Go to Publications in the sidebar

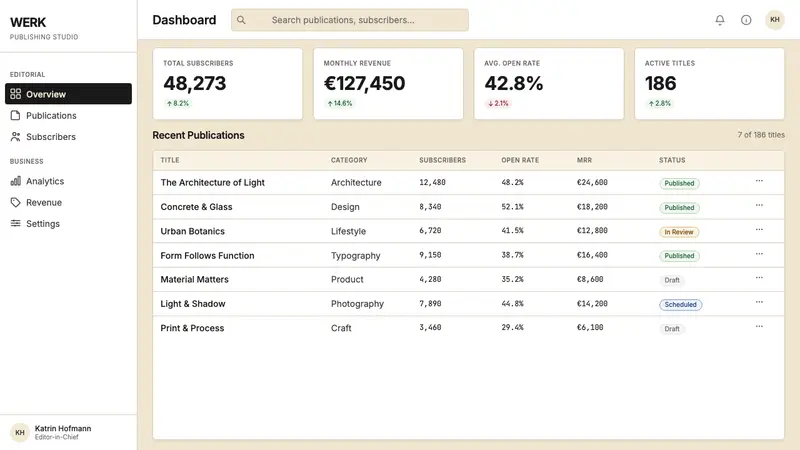(x=68, y=115)
